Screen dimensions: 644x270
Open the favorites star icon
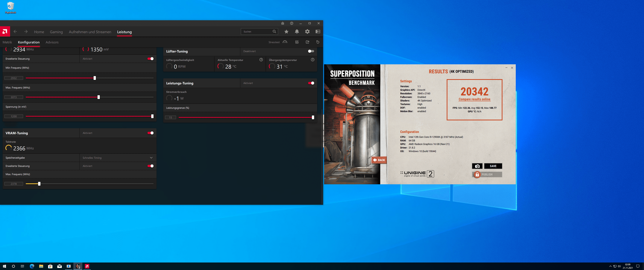click(x=286, y=31)
